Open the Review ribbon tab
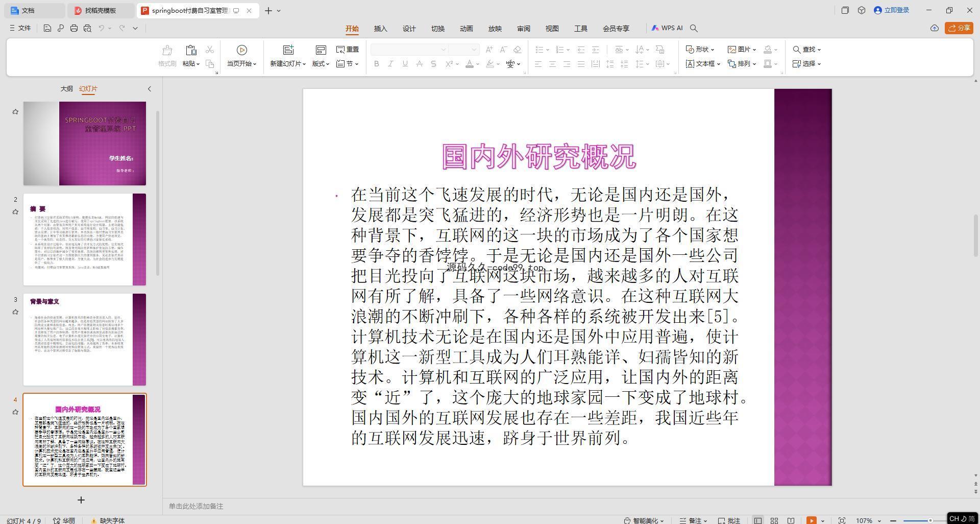The image size is (980, 524). (x=523, y=29)
